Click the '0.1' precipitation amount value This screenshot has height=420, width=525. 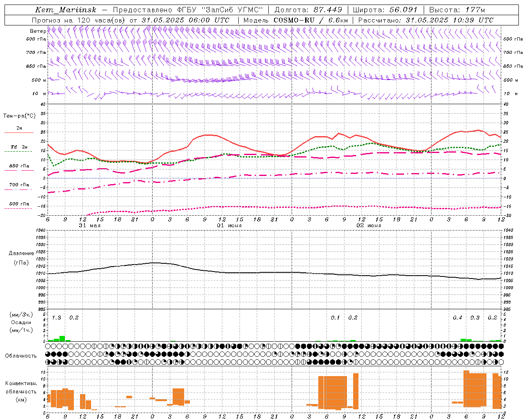tap(336, 318)
